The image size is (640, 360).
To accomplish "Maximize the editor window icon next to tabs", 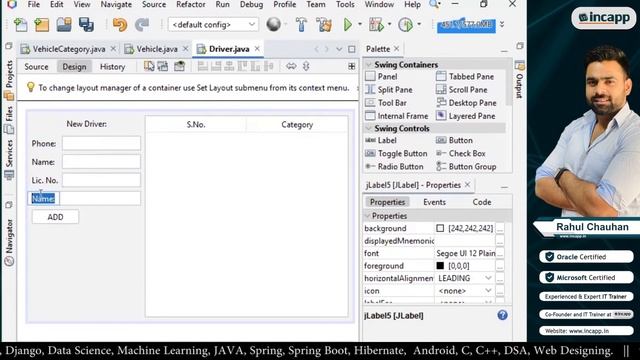I will pyautogui.click(x=352, y=49).
